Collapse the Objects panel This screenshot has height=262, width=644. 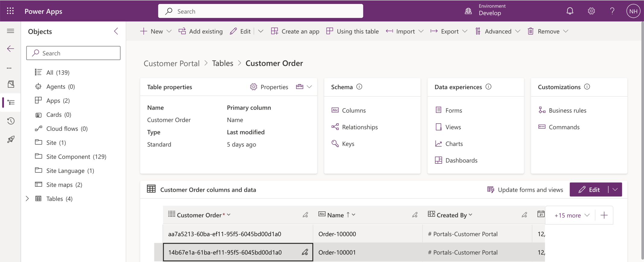coord(116,31)
